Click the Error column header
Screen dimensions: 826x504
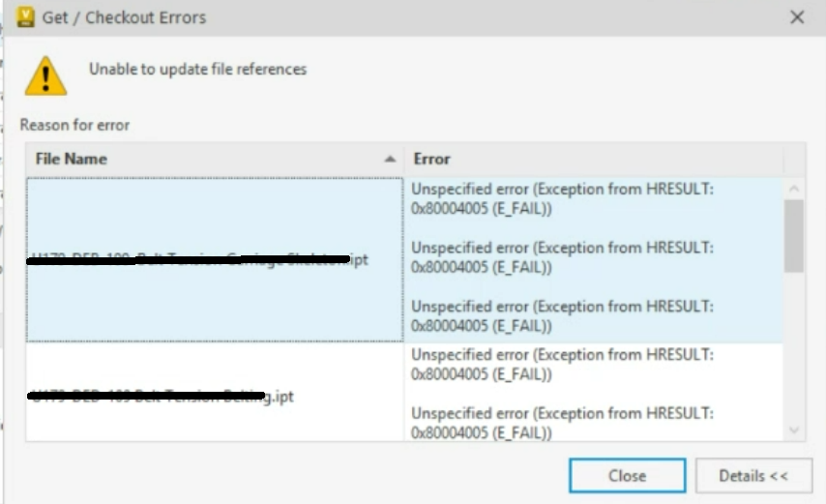tap(594, 159)
